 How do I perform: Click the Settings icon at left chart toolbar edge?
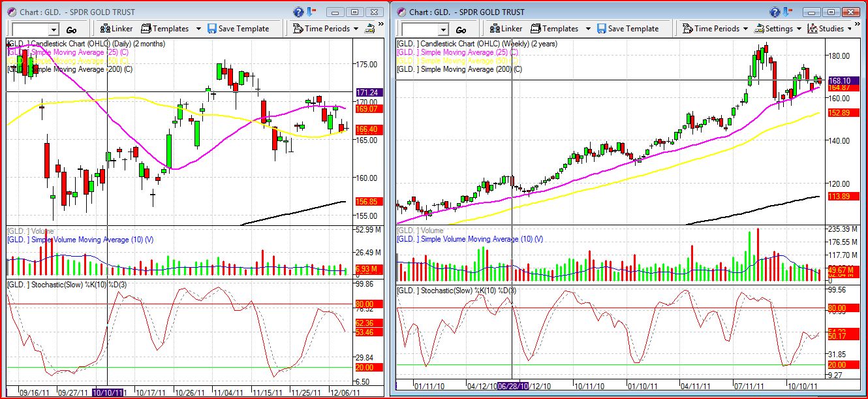[x=370, y=29]
